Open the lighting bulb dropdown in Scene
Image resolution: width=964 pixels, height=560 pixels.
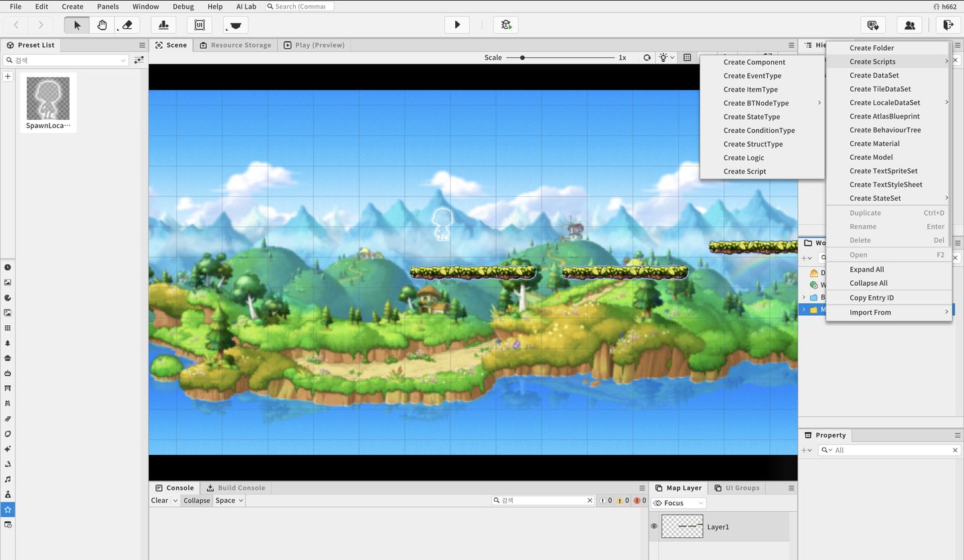[x=667, y=58]
